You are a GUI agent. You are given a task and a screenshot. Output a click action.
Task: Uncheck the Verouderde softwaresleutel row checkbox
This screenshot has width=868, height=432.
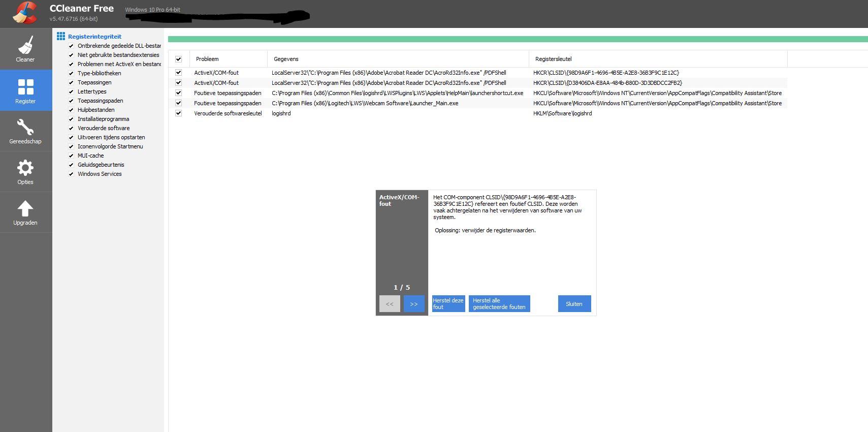click(178, 113)
